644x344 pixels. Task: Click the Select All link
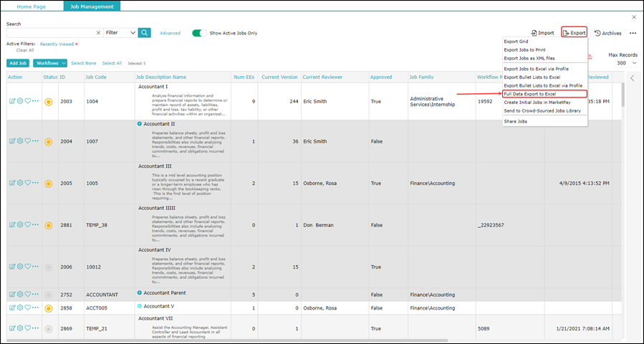[112, 63]
